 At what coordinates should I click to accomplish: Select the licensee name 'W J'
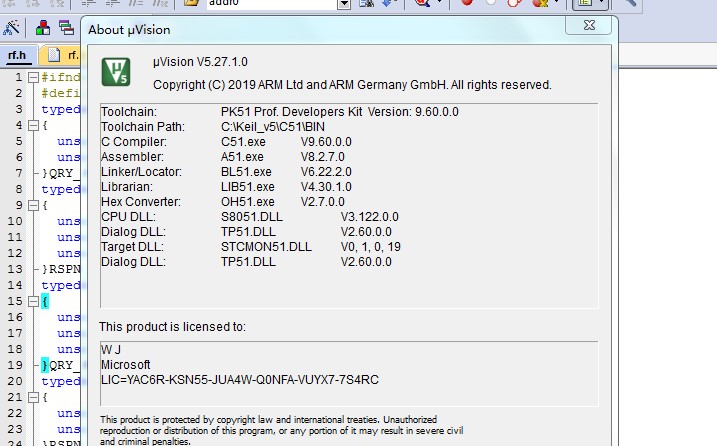(x=111, y=350)
